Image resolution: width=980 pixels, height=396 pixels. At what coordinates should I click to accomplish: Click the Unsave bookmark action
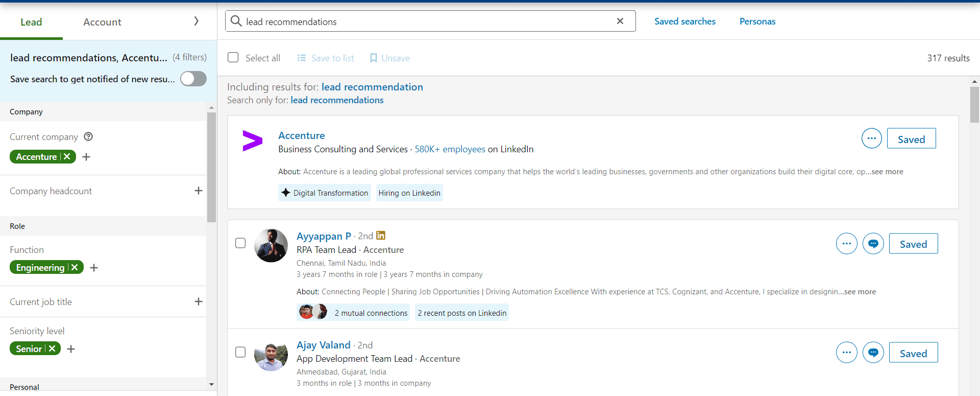click(389, 58)
